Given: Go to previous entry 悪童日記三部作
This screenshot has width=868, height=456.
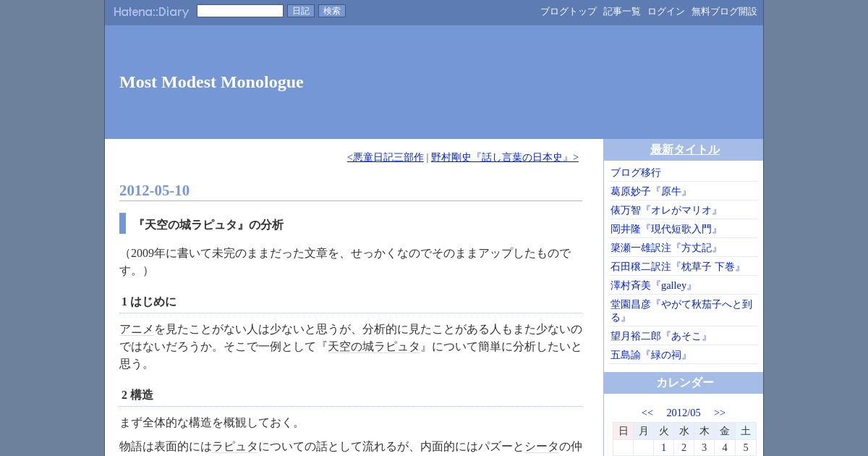Looking at the screenshot, I should tap(386, 157).
